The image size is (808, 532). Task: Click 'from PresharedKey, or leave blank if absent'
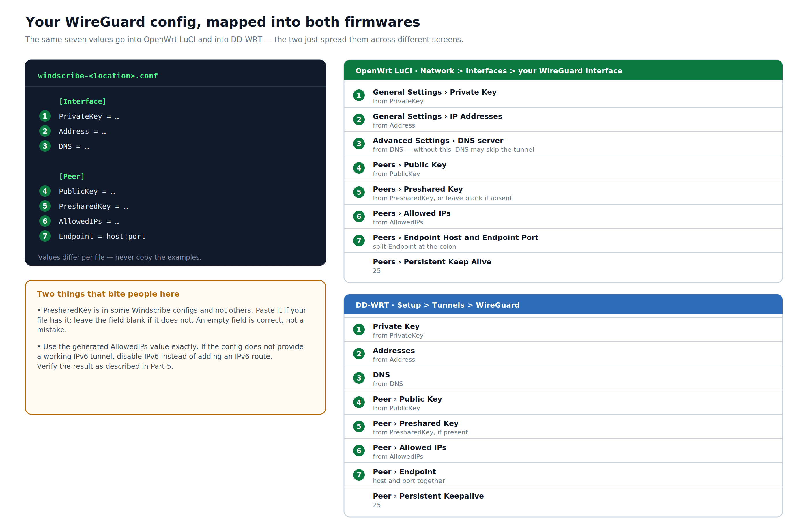click(x=442, y=198)
